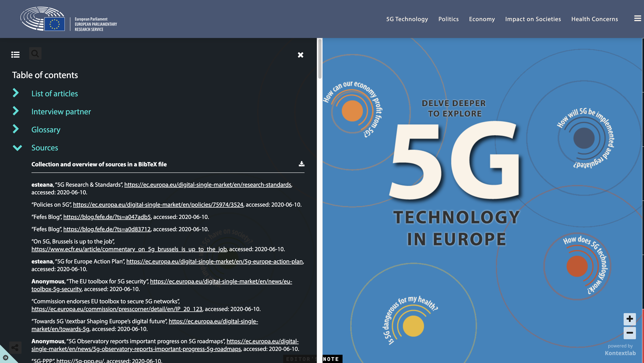Open the 5g-ppp.eu link

point(80,361)
